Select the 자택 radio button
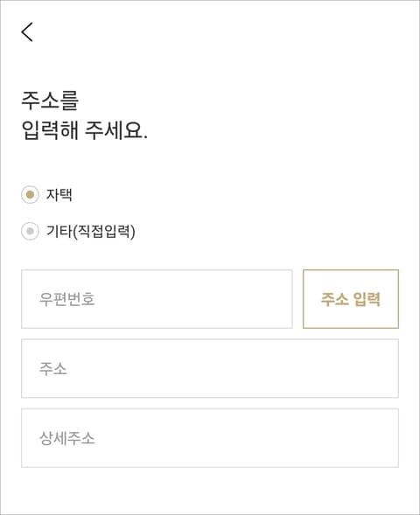Image resolution: width=420 pixels, height=515 pixels. [30, 195]
